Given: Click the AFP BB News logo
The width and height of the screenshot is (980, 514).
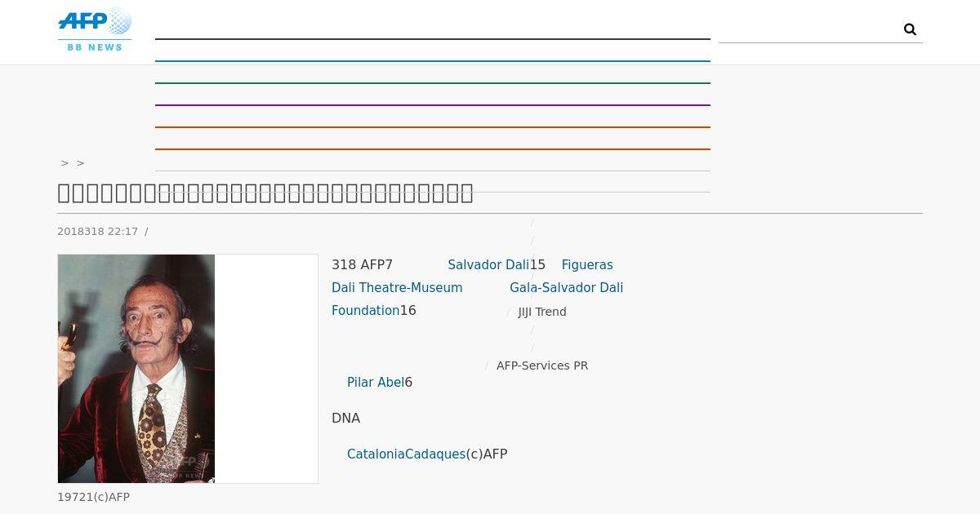Looking at the screenshot, I should pyautogui.click(x=95, y=29).
